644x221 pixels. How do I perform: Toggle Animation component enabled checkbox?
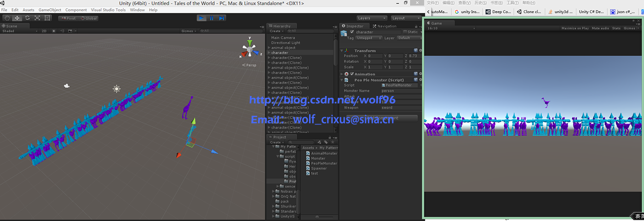(x=352, y=74)
